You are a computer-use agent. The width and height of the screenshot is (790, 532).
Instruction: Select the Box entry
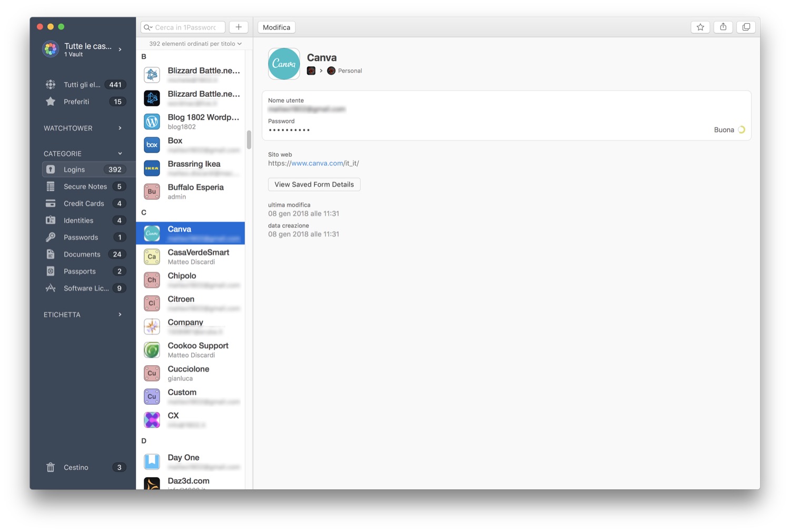click(x=191, y=145)
